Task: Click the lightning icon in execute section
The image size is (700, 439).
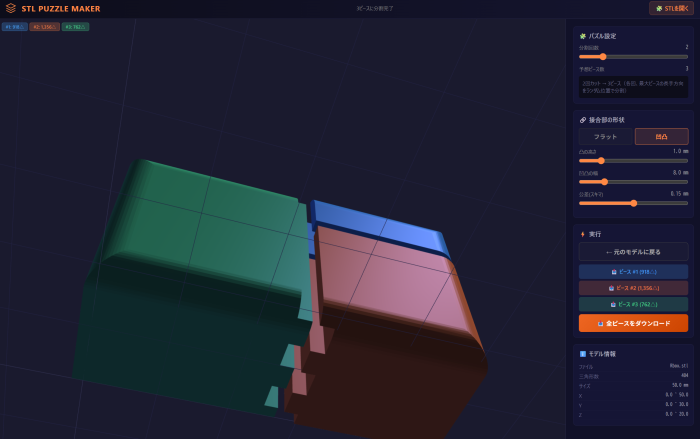Action: [x=583, y=234]
